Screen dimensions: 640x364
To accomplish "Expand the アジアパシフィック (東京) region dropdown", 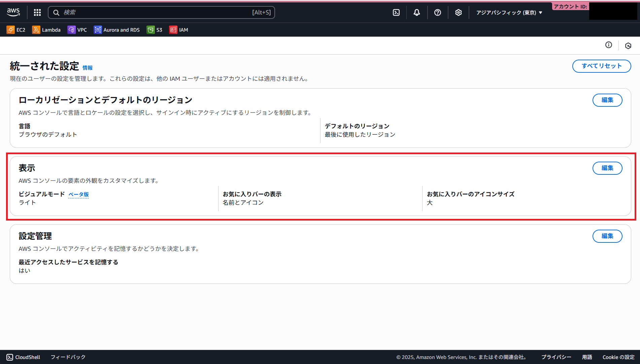I will click(x=509, y=12).
